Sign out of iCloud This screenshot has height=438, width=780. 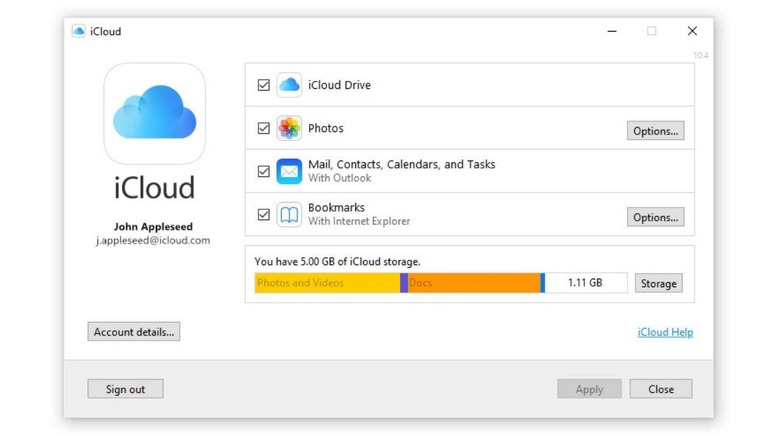pos(125,389)
